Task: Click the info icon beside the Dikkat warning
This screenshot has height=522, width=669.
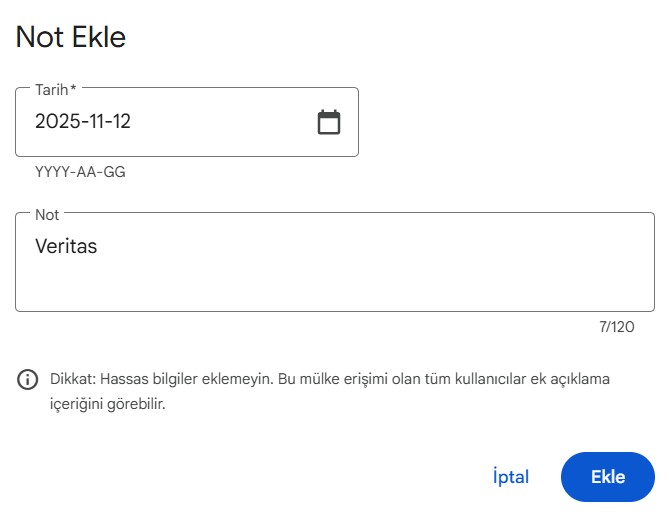Action: pos(28,380)
